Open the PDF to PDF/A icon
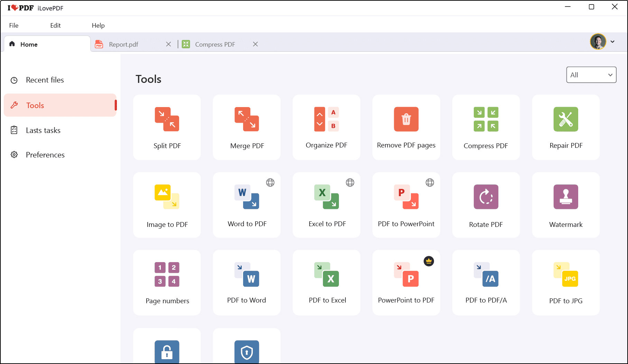Image resolution: width=628 pixels, height=364 pixels. tap(486, 275)
